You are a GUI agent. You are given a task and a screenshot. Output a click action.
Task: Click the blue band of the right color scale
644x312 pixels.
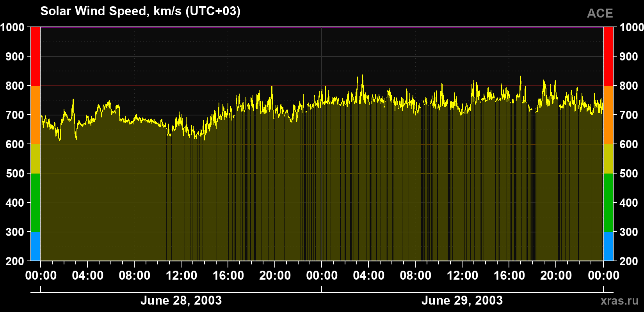tap(608, 246)
